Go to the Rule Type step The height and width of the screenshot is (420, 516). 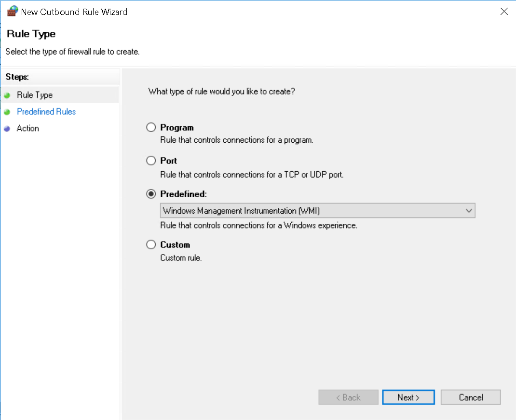point(35,95)
